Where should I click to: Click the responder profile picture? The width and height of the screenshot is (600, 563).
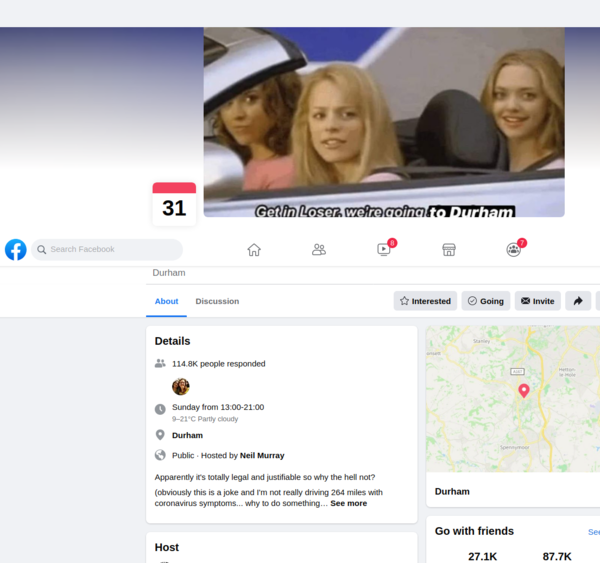pyautogui.click(x=181, y=387)
